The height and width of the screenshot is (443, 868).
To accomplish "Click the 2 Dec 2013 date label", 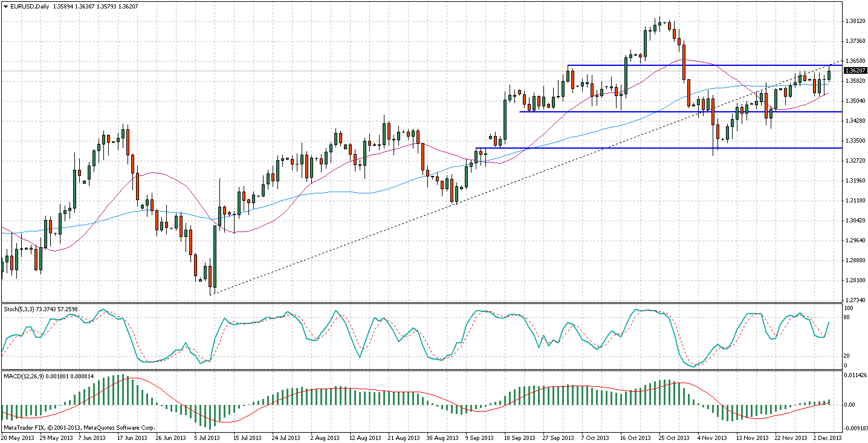I will 826,438.
